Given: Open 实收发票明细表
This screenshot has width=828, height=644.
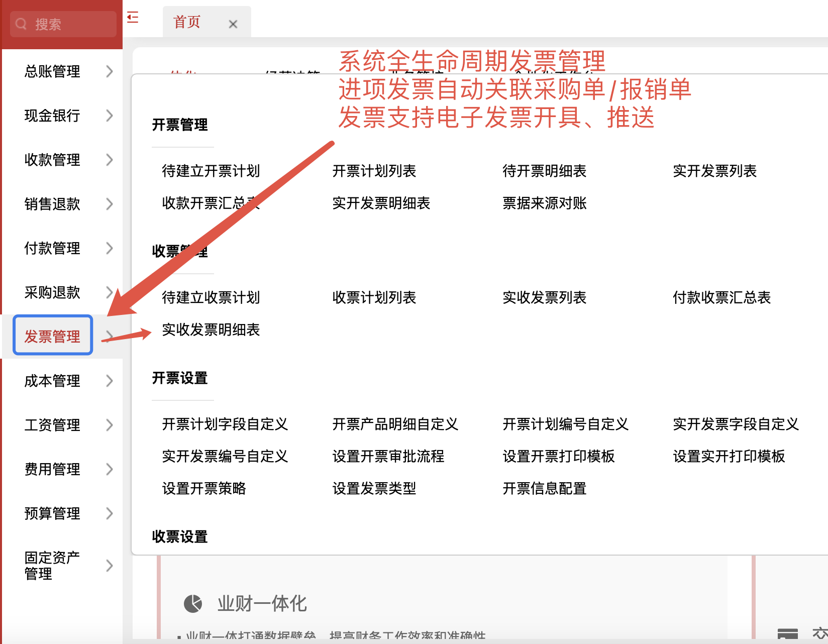Looking at the screenshot, I should pyautogui.click(x=211, y=330).
